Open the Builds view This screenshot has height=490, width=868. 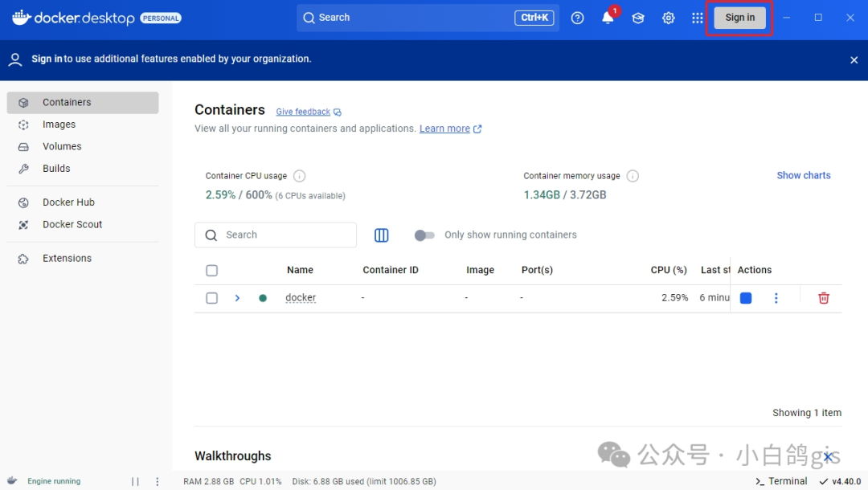click(83, 169)
